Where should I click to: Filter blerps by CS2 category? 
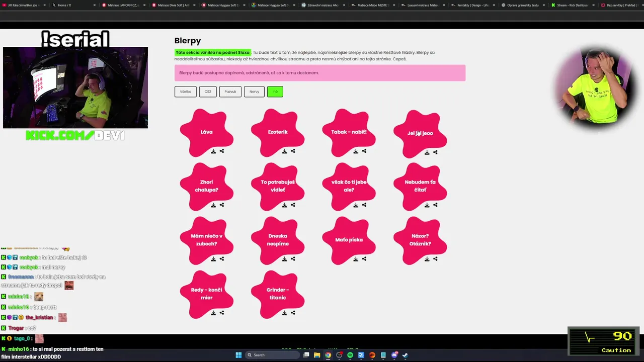(208, 92)
